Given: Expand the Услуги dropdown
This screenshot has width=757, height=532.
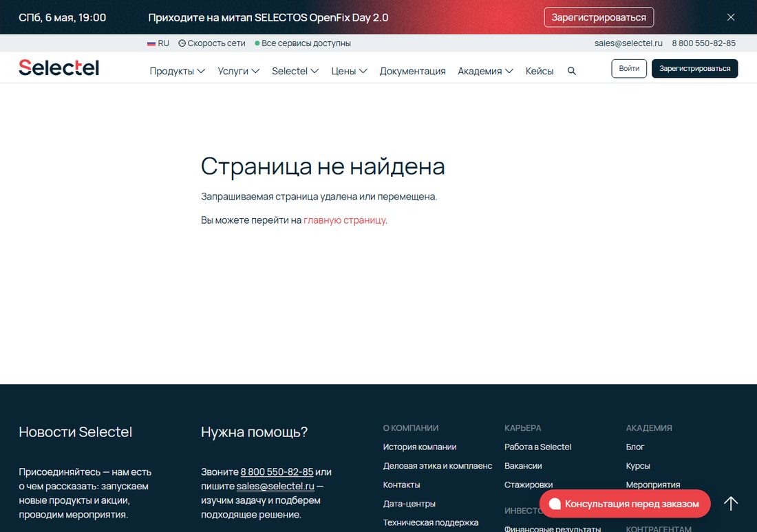Looking at the screenshot, I should pyautogui.click(x=239, y=71).
